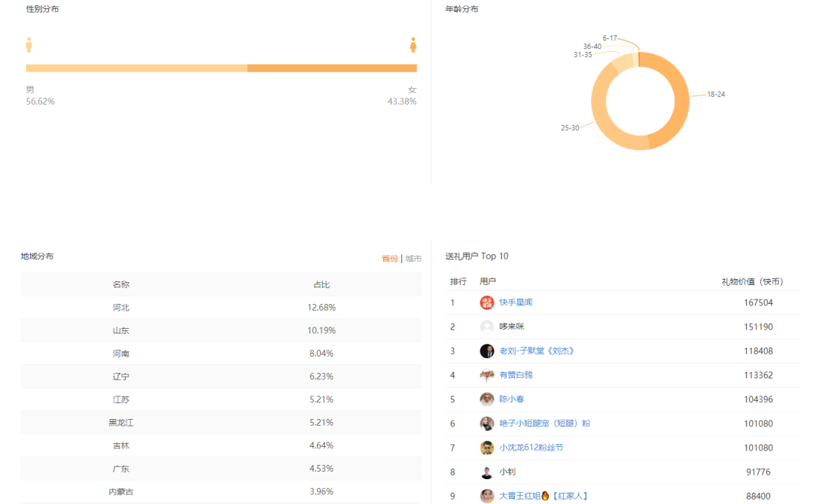
Task: Click 有赞白鸦 avatar thumbnail
Action: point(487,375)
